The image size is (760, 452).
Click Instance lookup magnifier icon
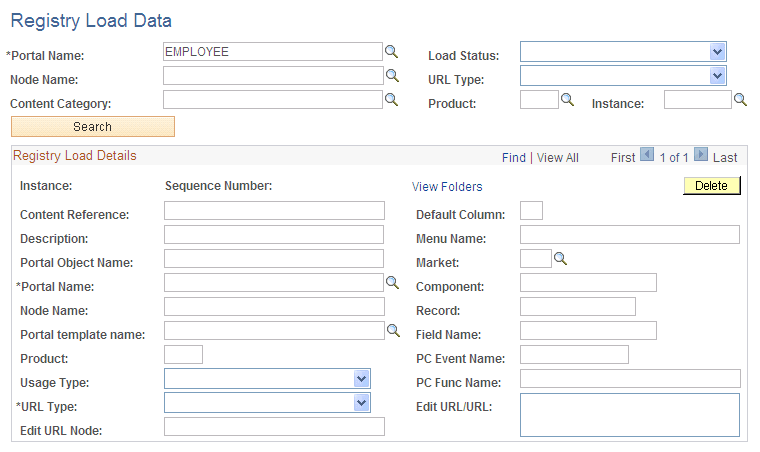point(741,99)
